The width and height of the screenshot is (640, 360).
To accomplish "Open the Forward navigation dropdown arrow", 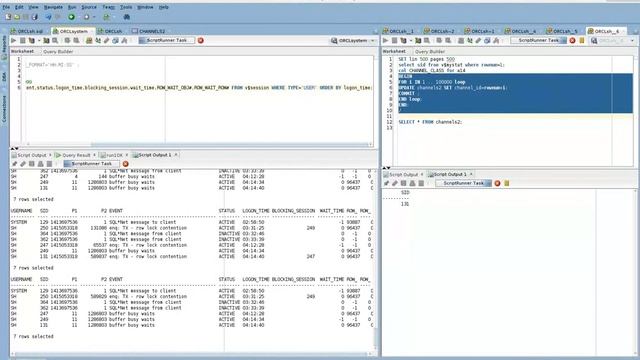I will (94, 17).
